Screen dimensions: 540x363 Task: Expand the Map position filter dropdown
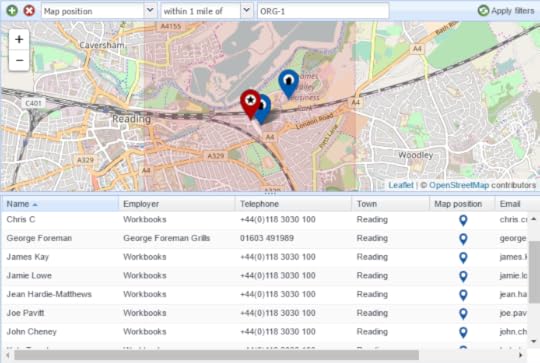(150, 11)
